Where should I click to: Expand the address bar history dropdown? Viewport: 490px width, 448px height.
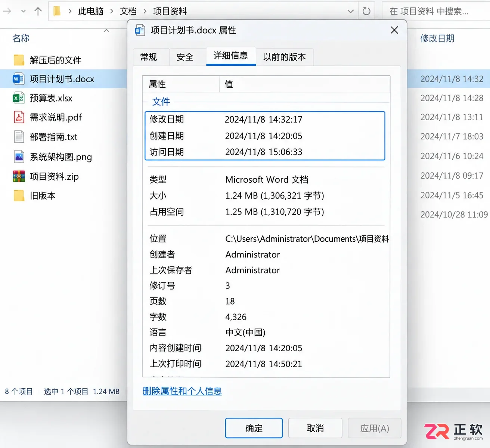tap(351, 11)
